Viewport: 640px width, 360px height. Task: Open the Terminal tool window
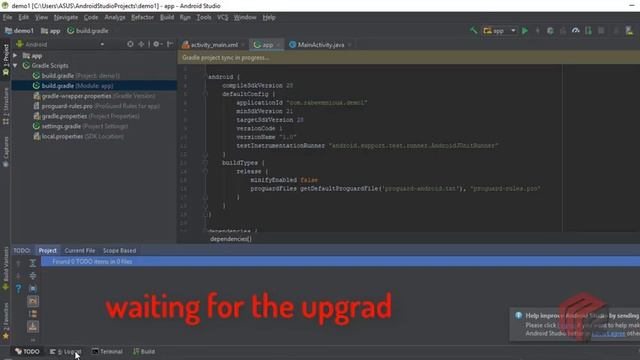pos(107,351)
